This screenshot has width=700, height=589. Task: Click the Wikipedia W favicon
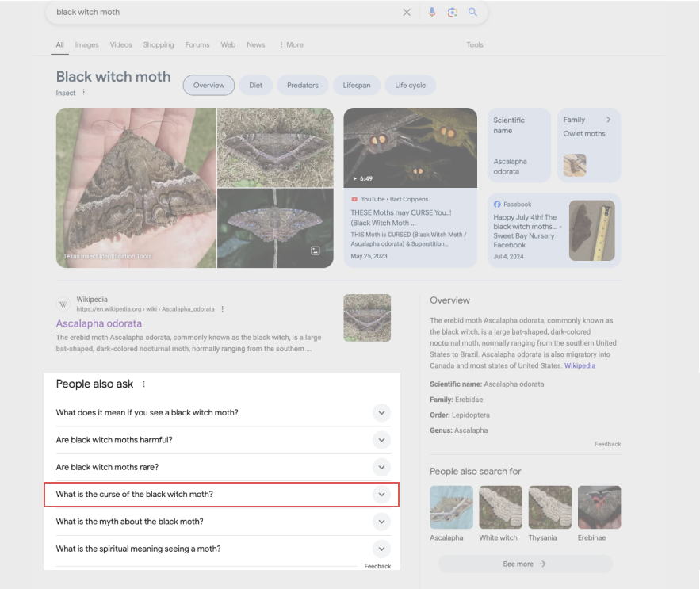63,304
